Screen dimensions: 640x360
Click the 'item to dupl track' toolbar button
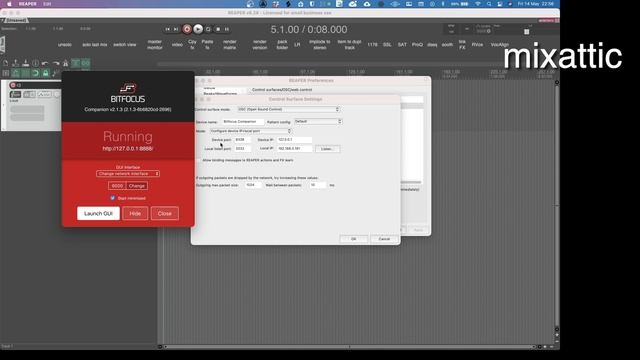(349, 44)
